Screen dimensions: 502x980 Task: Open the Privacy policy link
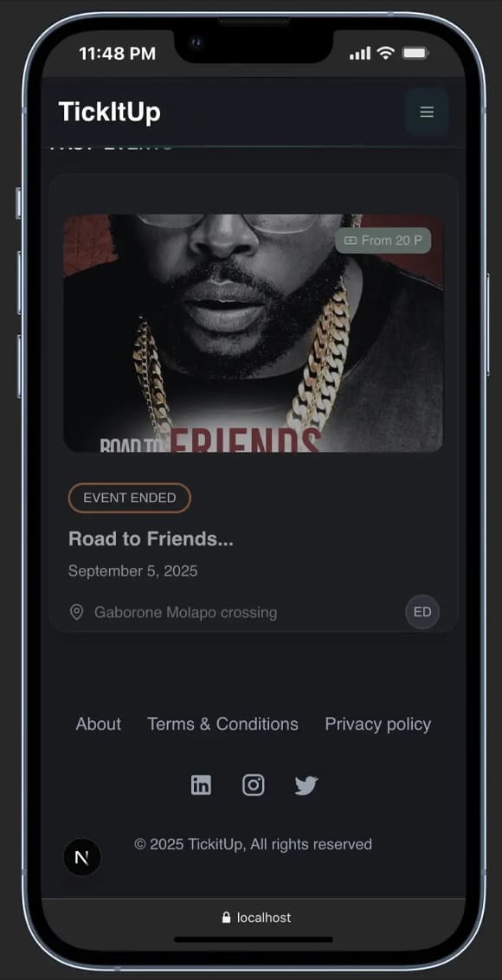coord(377,725)
